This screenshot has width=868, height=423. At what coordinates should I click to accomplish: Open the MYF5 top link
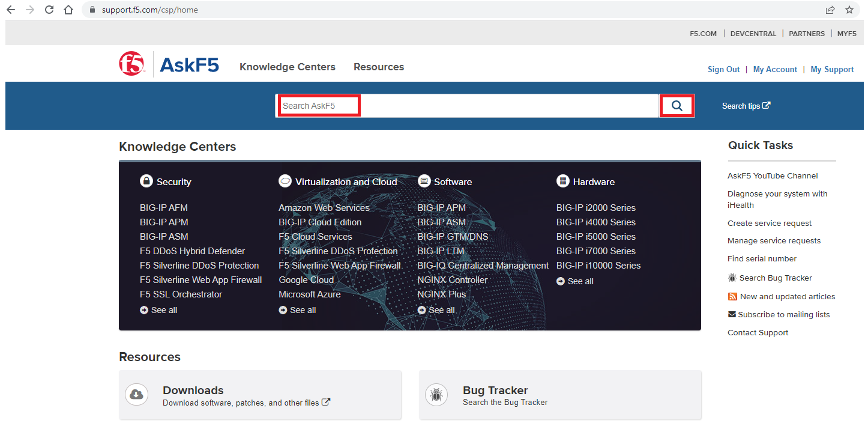tap(847, 34)
